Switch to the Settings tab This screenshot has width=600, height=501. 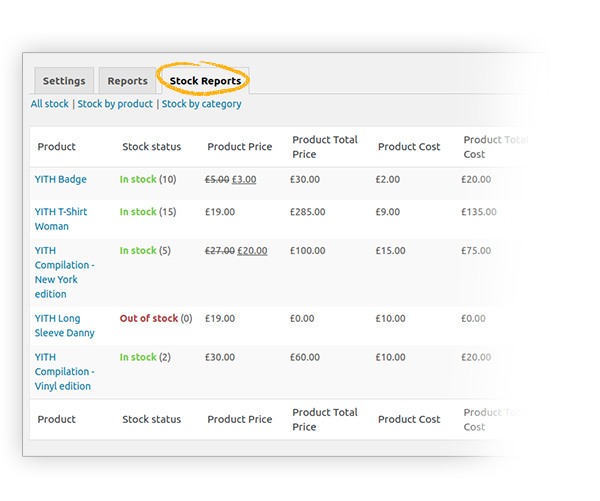coord(64,81)
